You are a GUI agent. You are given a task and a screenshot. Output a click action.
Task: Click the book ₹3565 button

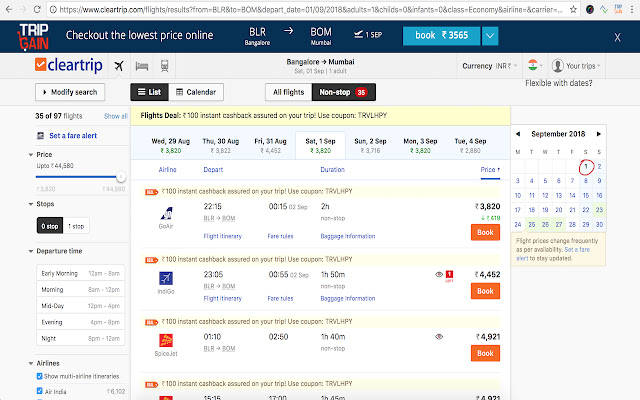[441, 36]
